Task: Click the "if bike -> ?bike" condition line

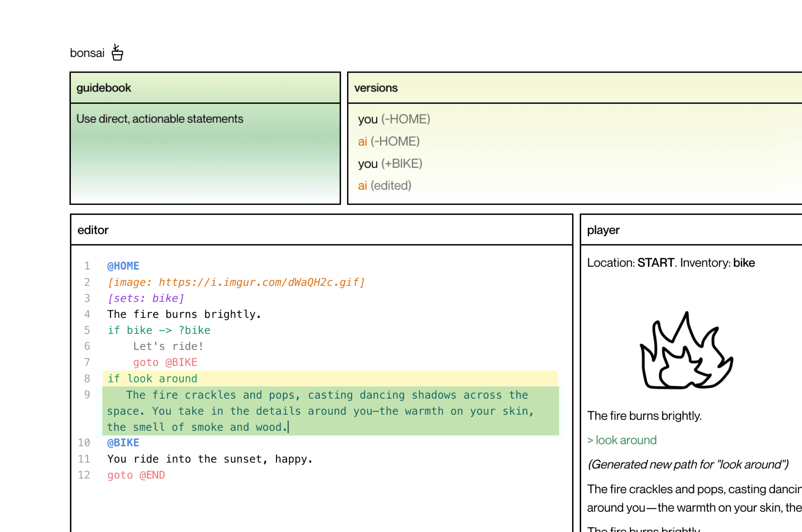Action: click(159, 330)
